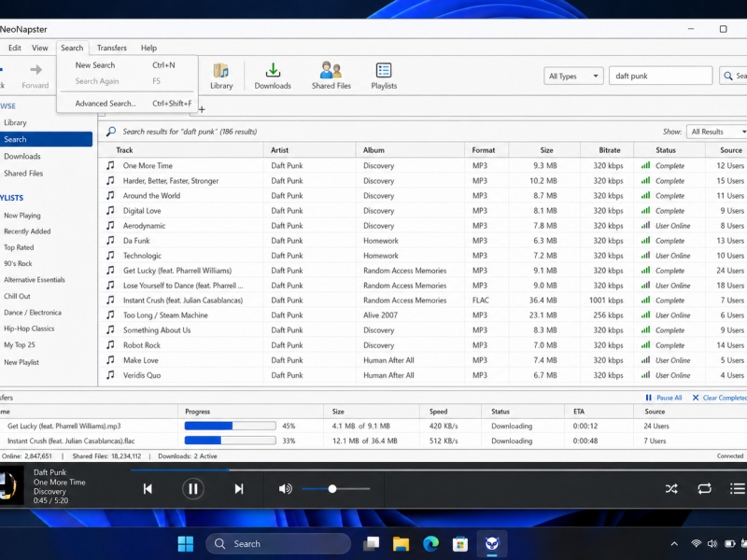
Task: Toggle shuffle playback
Action: (x=671, y=488)
